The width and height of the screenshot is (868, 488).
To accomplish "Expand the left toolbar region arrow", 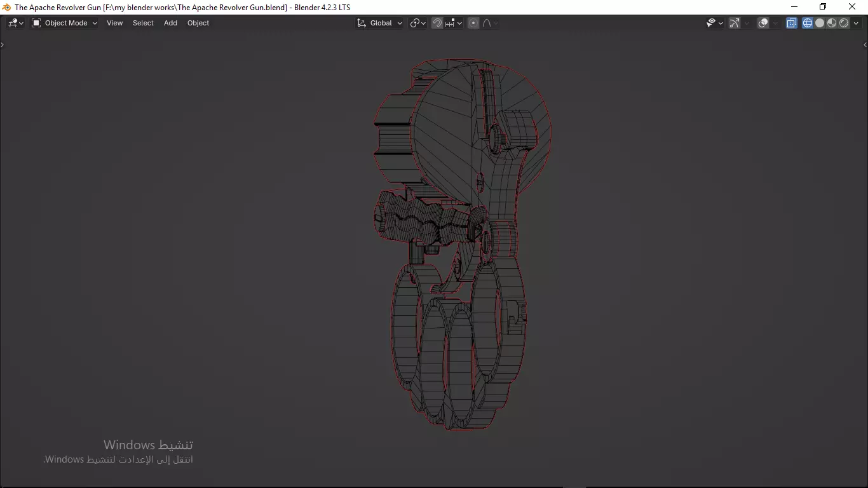I will pos(3,44).
